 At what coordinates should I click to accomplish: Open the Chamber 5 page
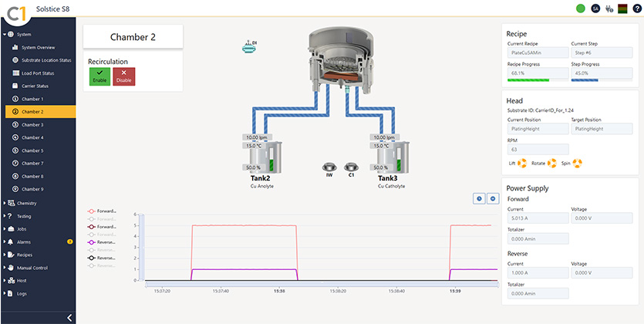click(x=40, y=150)
